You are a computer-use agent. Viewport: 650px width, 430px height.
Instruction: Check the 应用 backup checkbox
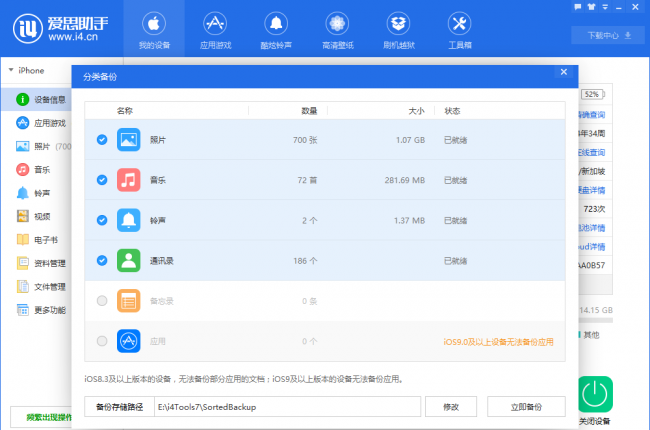click(102, 341)
